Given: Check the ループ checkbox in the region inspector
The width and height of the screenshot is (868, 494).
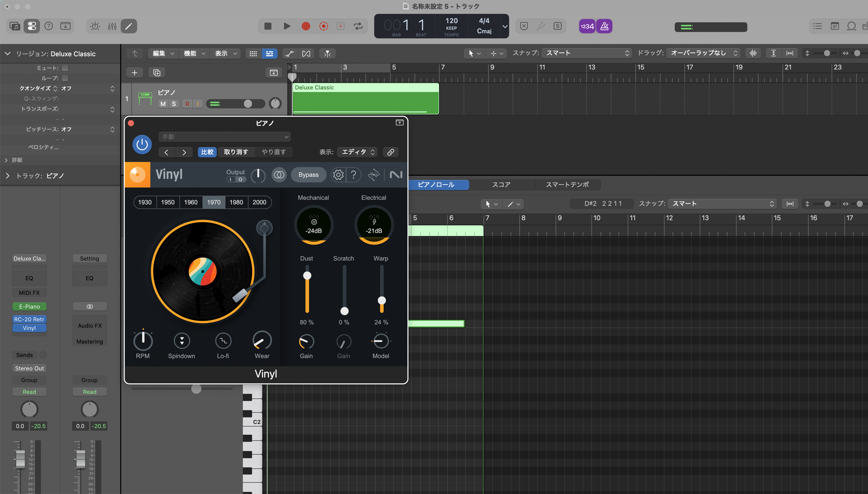Looking at the screenshot, I should tap(65, 78).
